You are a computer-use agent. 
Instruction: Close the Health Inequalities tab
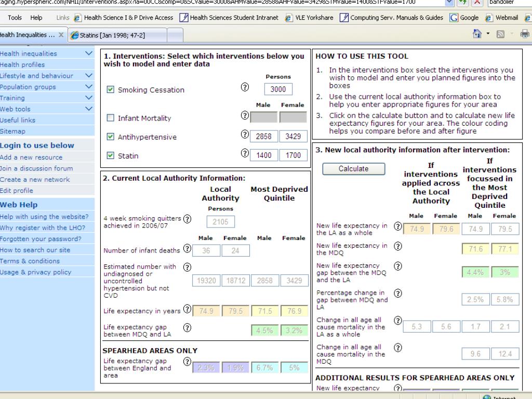point(61,35)
